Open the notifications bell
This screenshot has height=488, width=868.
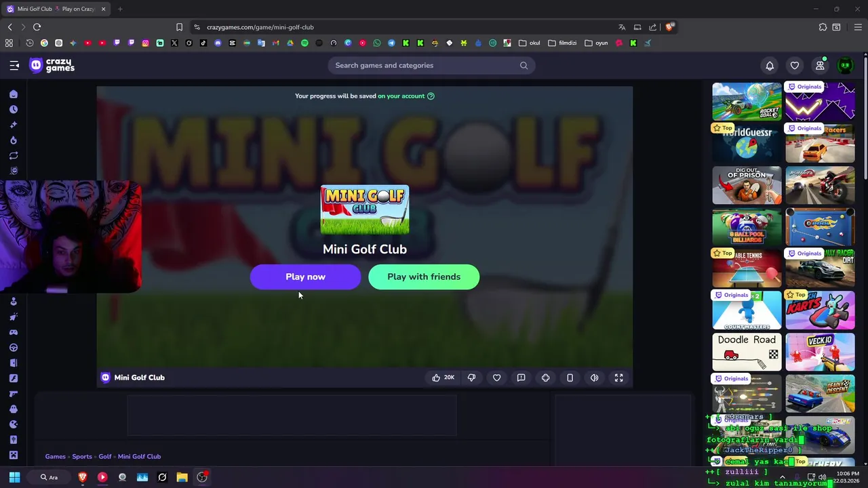[770, 66]
